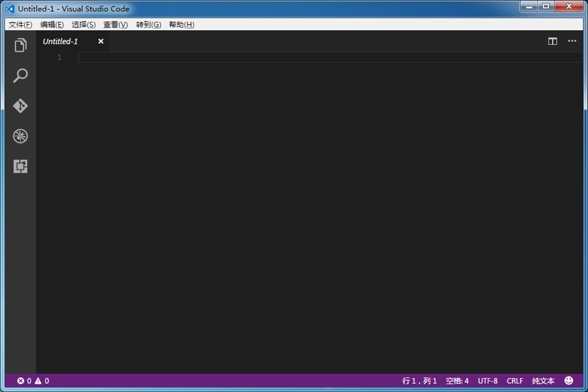The height and width of the screenshot is (392, 588).
Task: Open the 文件(F) menu
Action: click(x=20, y=25)
